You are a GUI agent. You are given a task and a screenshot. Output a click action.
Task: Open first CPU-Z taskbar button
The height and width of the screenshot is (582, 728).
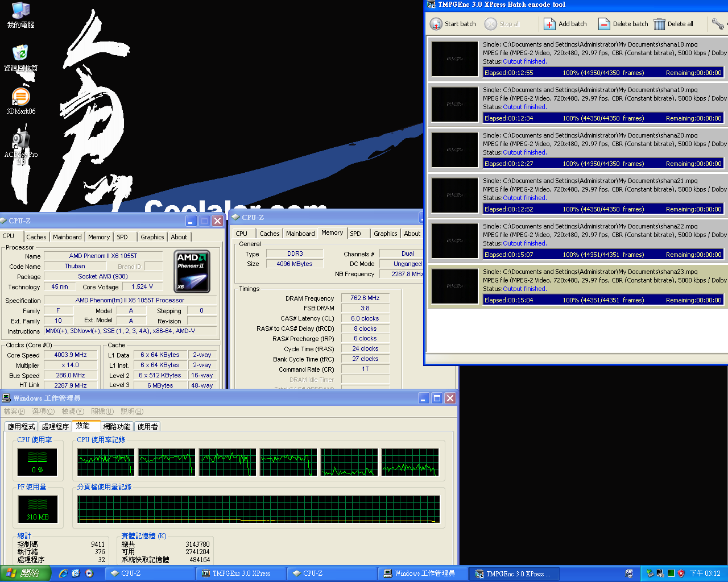pyautogui.click(x=149, y=573)
